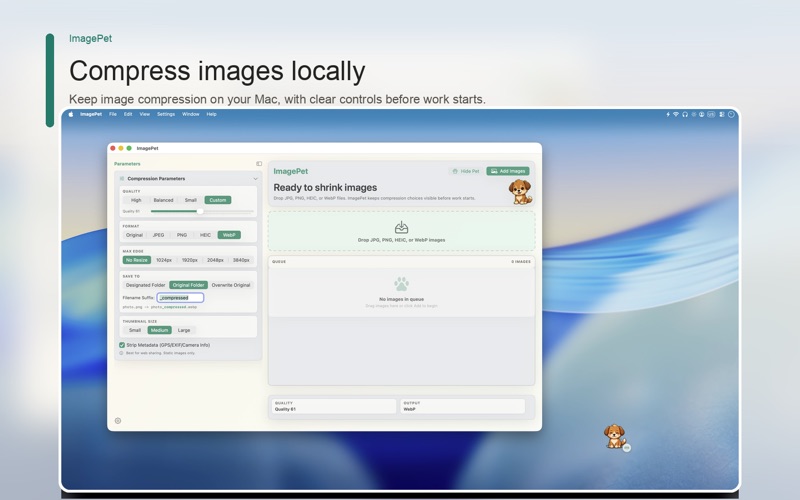Click the paw print icon in the empty queue
The height and width of the screenshot is (500, 800).
(x=402, y=284)
